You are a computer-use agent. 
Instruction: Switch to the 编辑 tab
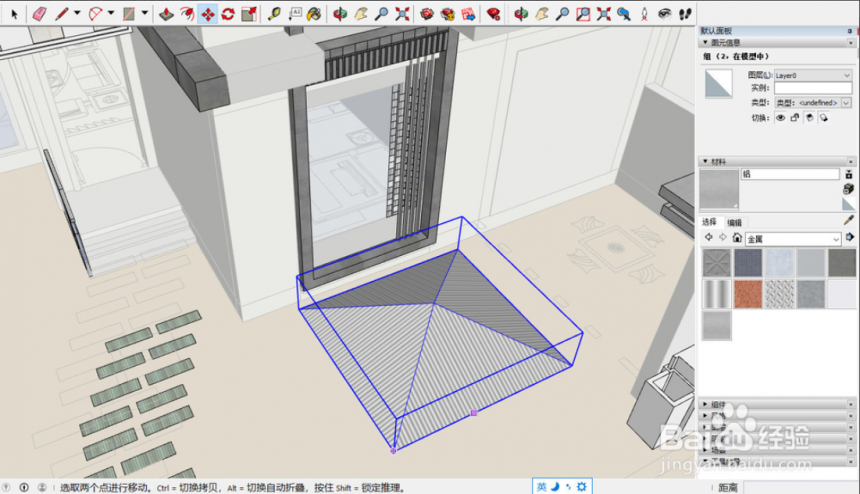click(x=734, y=223)
